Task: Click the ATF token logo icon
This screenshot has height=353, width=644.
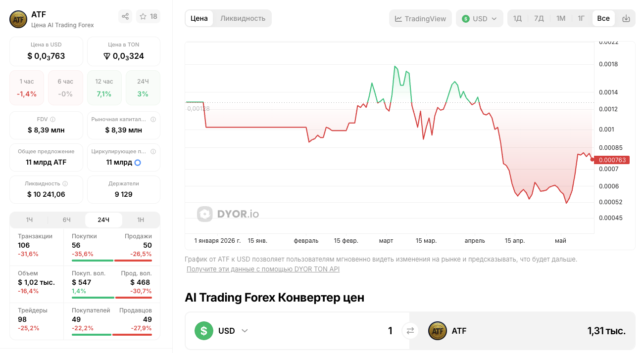Action: 18,19
